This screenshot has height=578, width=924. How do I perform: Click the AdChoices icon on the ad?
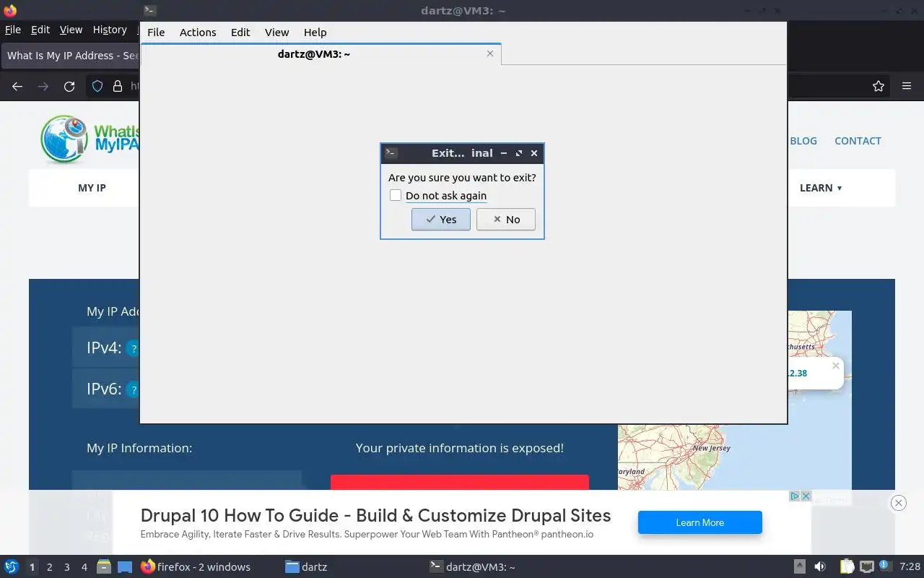tap(794, 496)
